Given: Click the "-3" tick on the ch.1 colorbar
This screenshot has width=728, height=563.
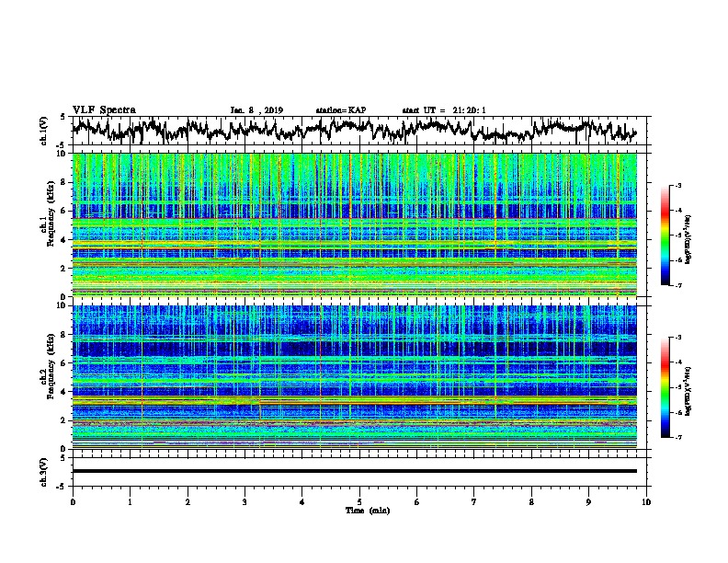Looking at the screenshot, I should (678, 185).
